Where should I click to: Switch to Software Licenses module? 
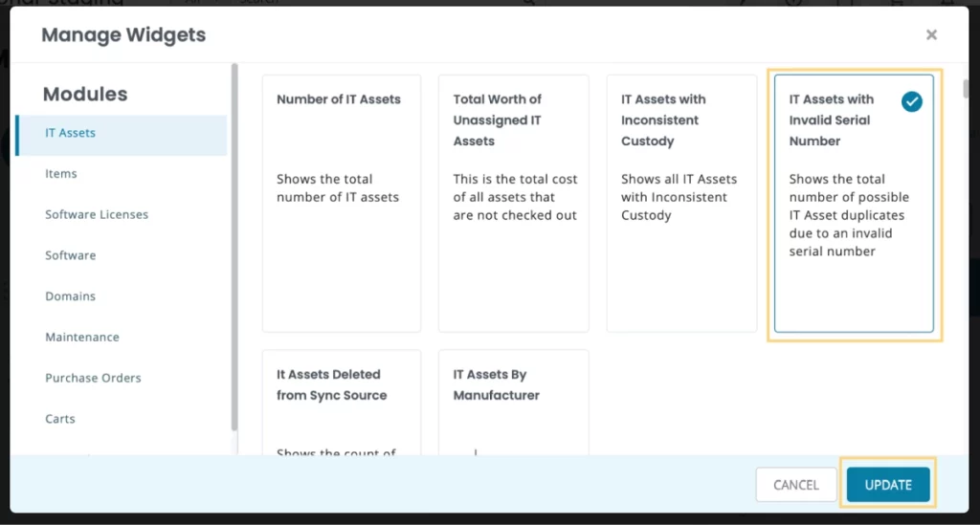[x=97, y=214]
